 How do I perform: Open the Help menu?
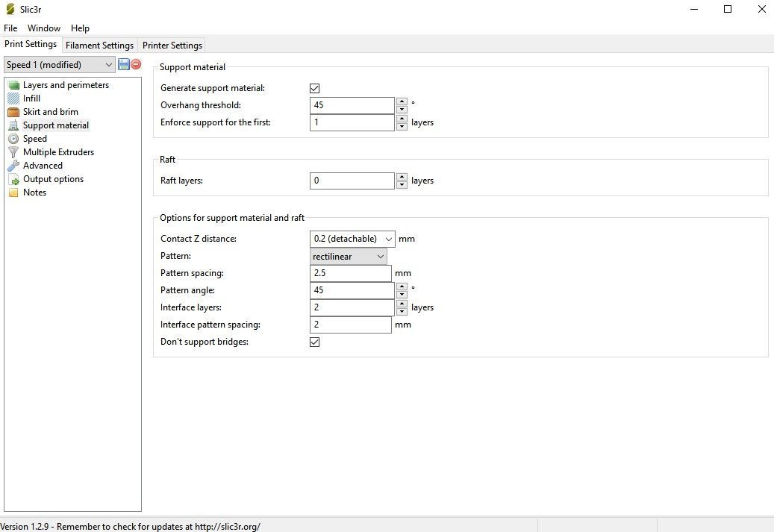[x=80, y=28]
